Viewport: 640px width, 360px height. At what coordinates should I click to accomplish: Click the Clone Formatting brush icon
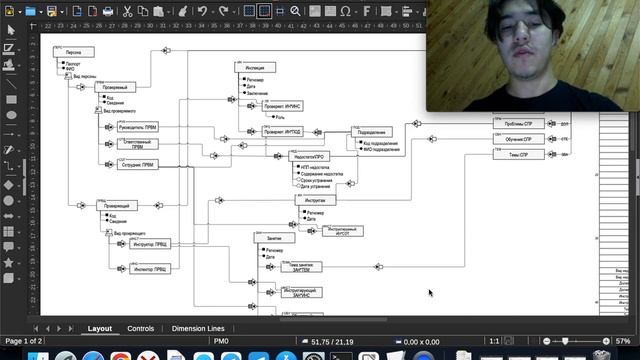point(183,11)
